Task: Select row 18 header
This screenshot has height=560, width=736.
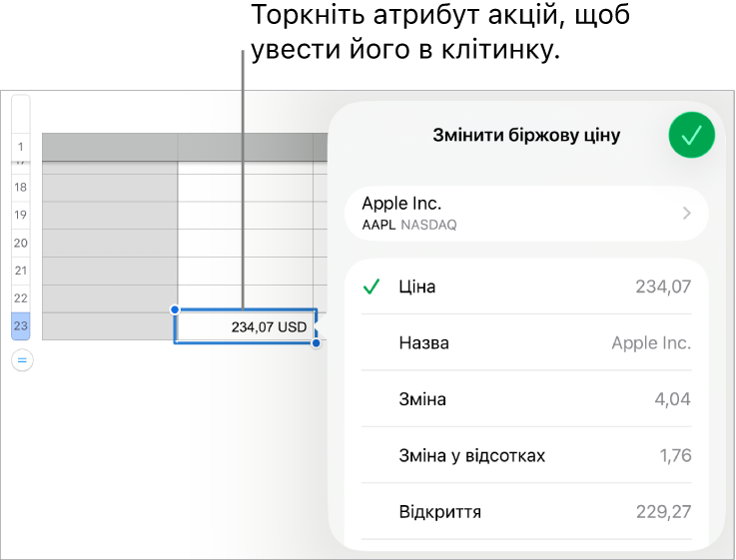Action: pos(21,188)
